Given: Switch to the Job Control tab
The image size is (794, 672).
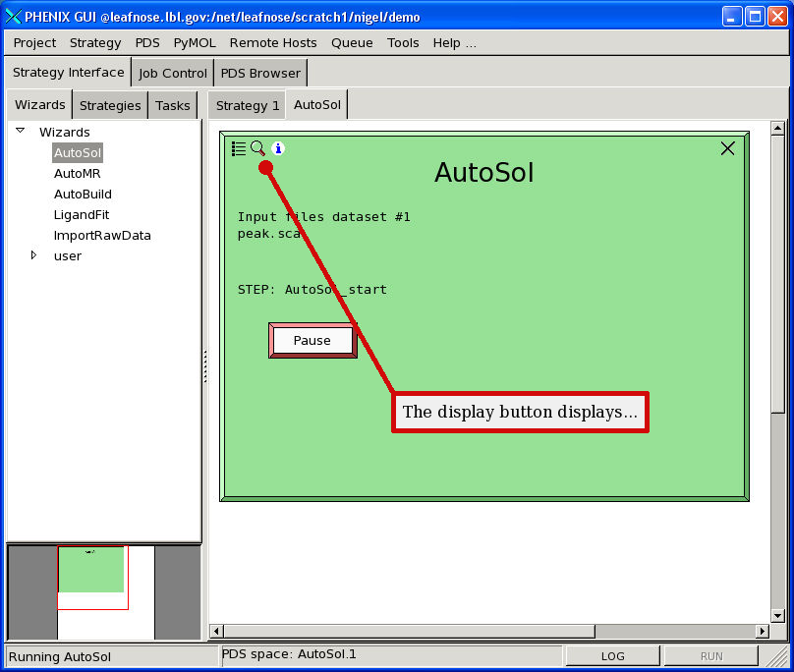Looking at the screenshot, I should 173,73.
